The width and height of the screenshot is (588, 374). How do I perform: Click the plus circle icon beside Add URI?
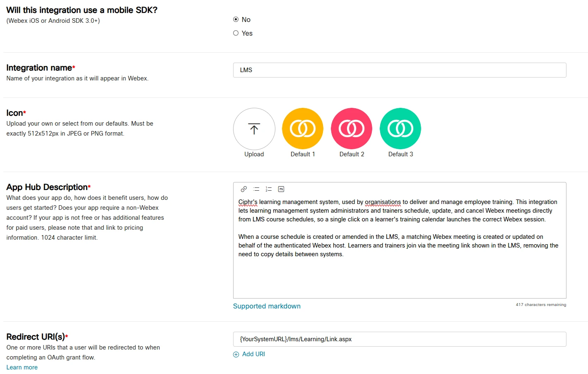pyautogui.click(x=236, y=355)
